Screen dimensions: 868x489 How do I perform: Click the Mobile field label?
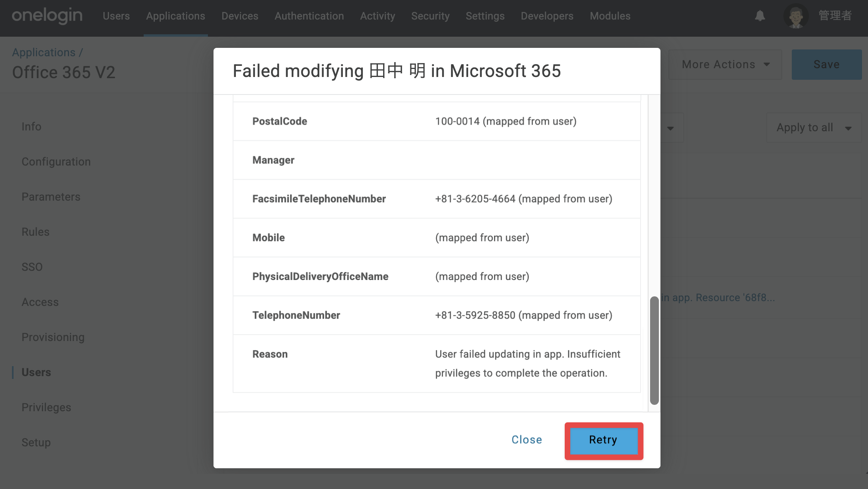269,238
